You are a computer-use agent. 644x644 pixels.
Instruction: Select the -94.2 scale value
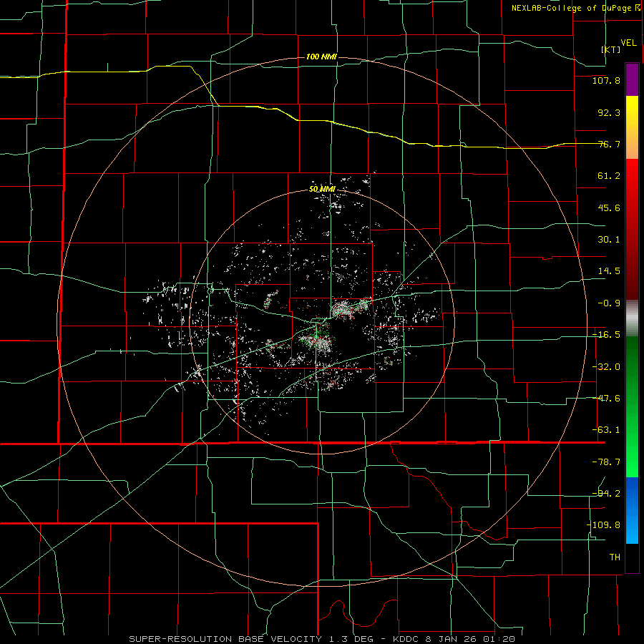pos(606,493)
